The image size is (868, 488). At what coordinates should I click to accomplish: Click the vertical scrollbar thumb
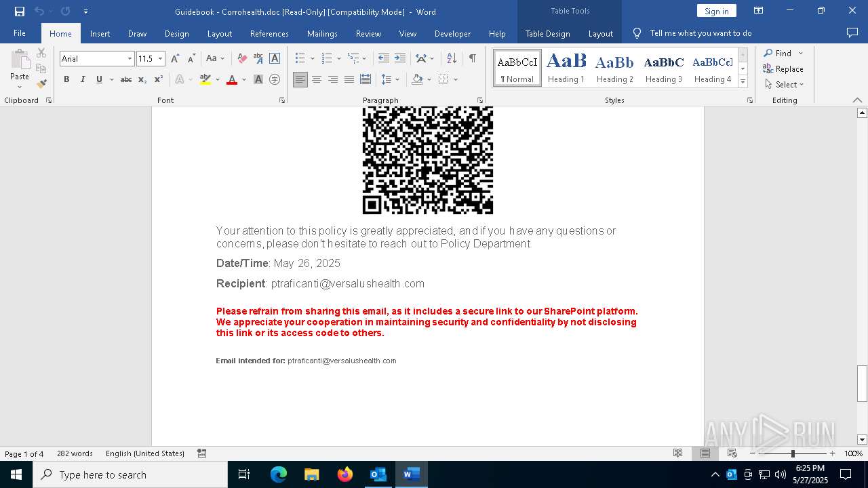click(862, 384)
